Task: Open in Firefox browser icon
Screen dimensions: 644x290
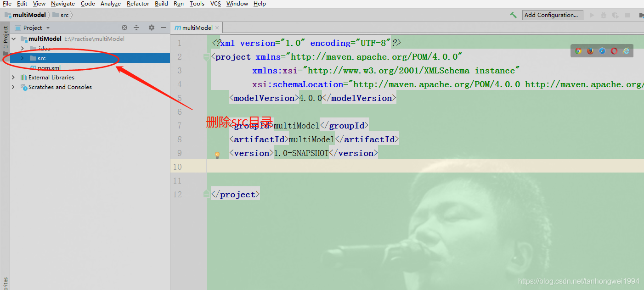Action: [x=590, y=51]
